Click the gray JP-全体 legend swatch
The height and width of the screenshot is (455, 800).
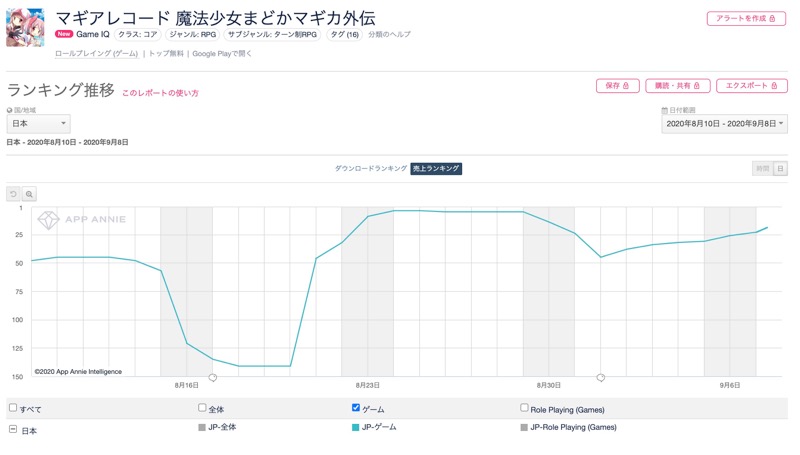point(202,427)
